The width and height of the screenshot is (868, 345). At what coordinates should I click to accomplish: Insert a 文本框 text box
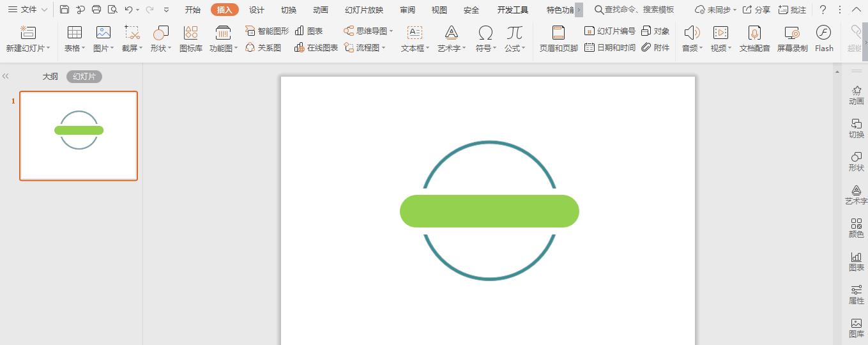coord(415,39)
